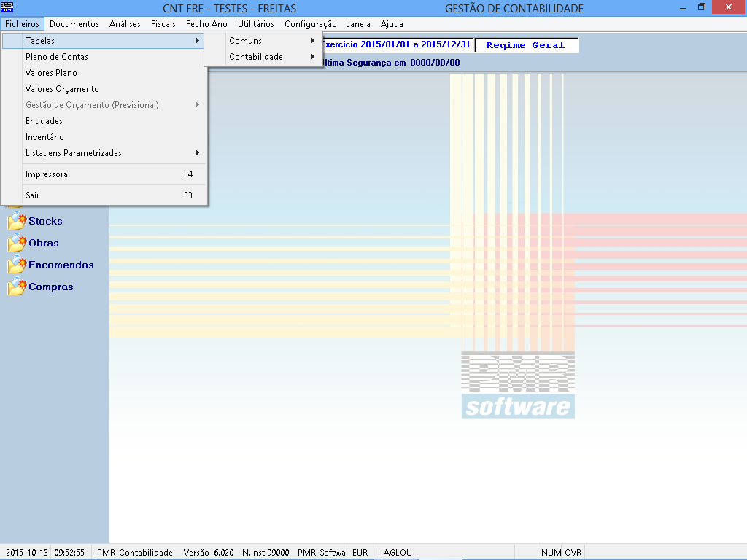Expand the Comuns submenu

(263, 41)
